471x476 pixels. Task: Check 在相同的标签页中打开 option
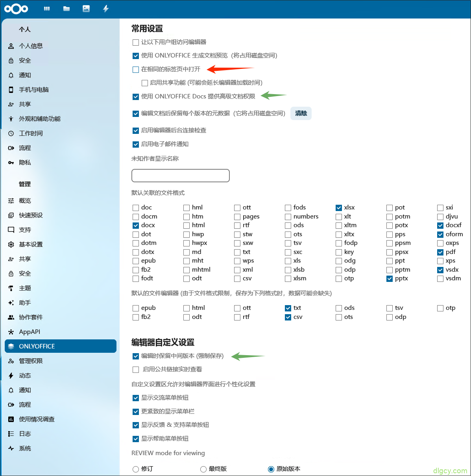tap(136, 70)
